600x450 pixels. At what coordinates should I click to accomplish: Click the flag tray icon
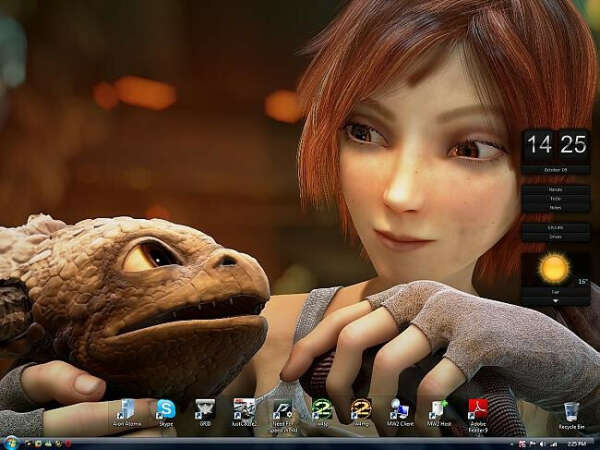click(532, 444)
